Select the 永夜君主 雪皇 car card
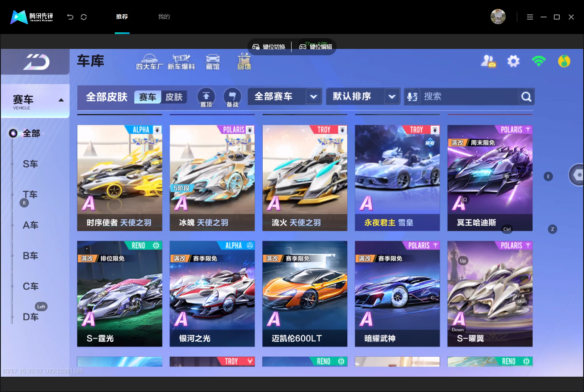584x392 pixels. [x=397, y=178]
